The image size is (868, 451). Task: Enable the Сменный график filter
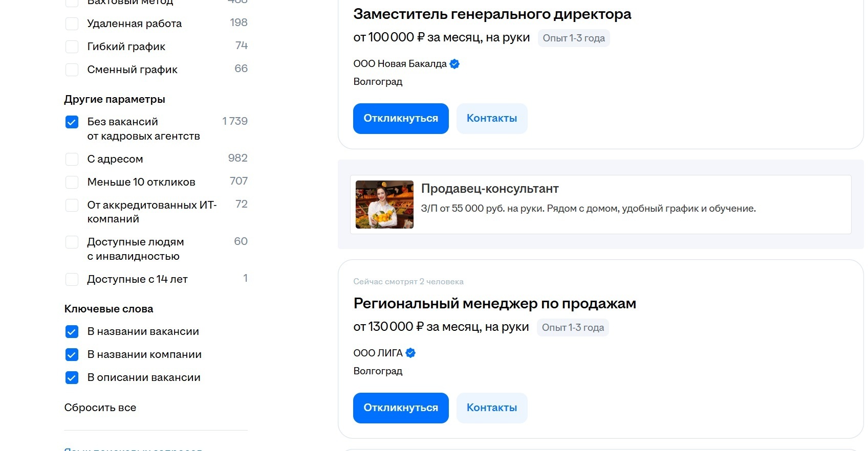click(72, 70)
